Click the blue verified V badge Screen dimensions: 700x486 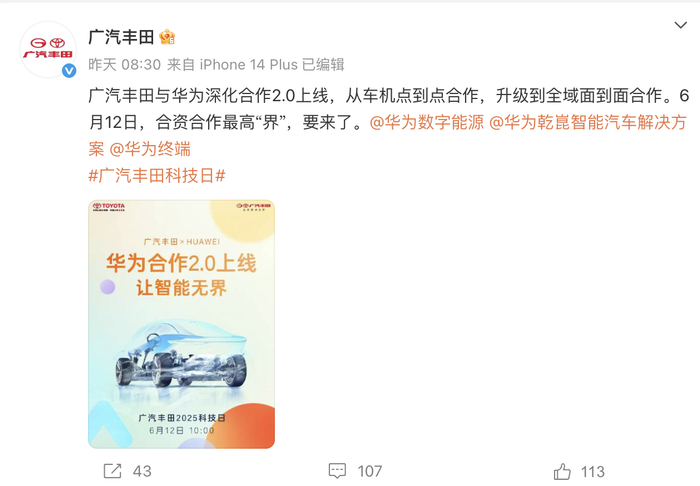[69, 71]
